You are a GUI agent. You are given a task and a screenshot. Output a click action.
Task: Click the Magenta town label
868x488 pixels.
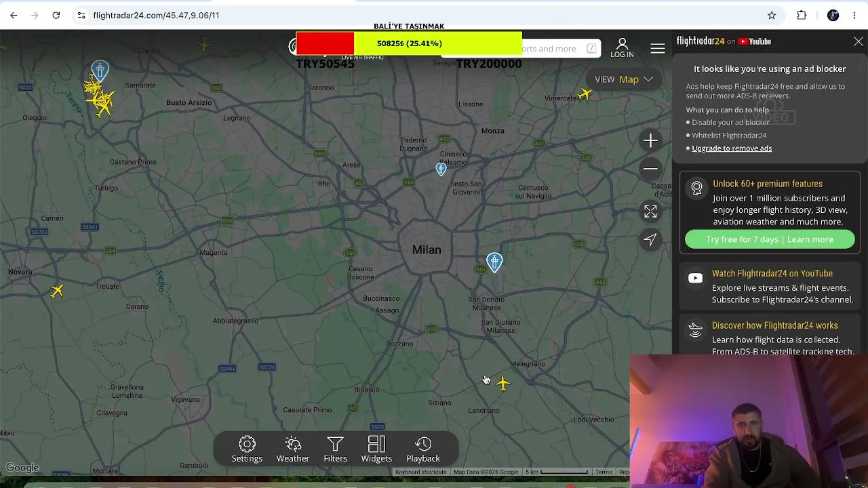[x=214, y=253]
